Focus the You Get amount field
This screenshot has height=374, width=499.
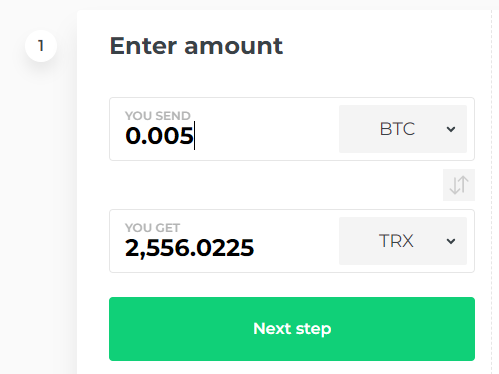point(223,241)
